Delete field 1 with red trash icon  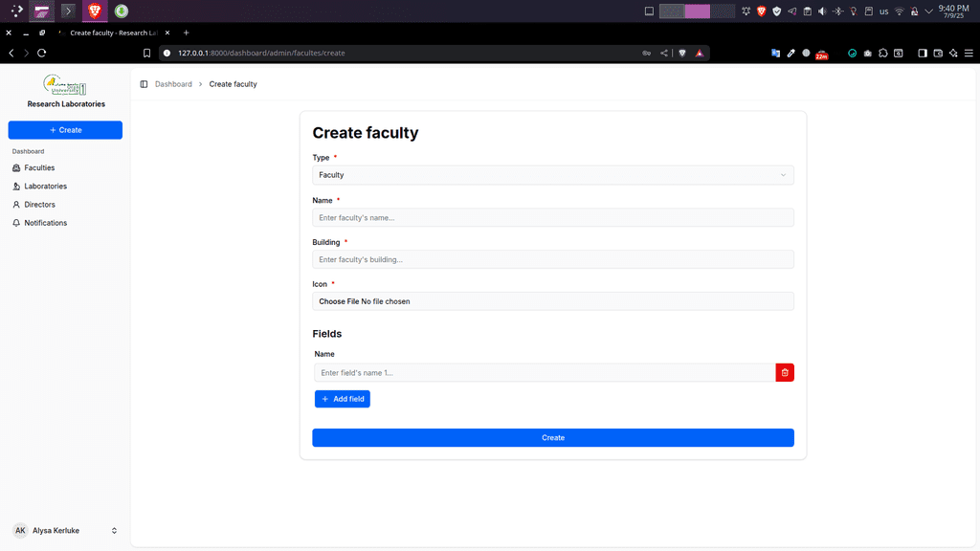point(785,372)
